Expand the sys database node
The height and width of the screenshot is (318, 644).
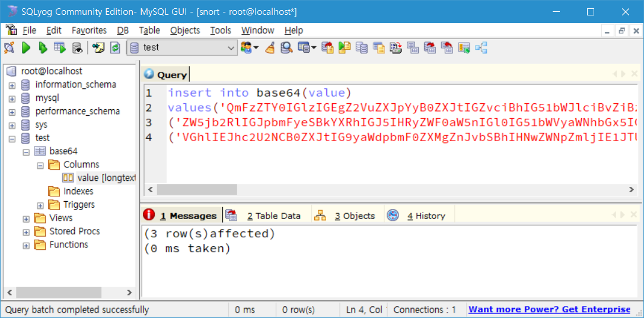[x=12, y=125]
